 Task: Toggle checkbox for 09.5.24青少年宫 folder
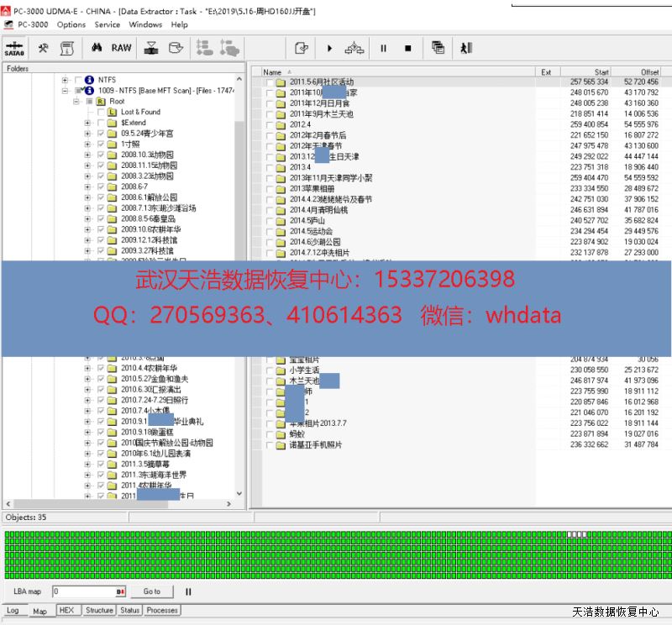(x=101, y=133)
